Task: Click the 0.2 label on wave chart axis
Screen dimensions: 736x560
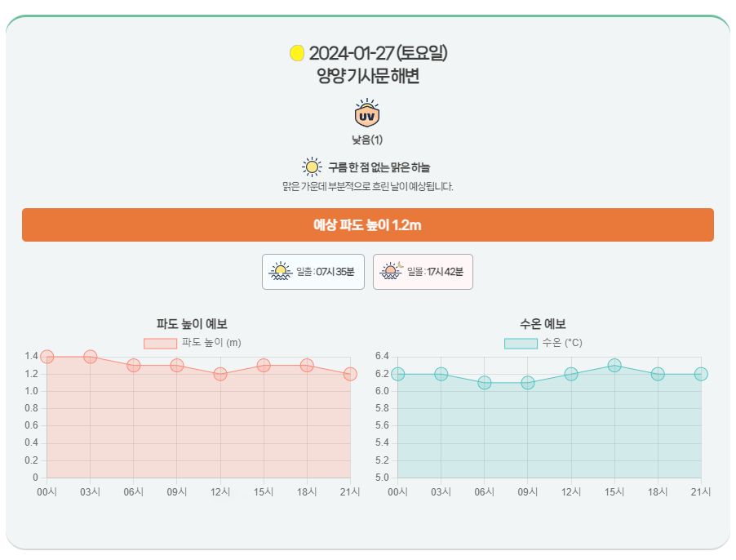Action: click(x=32, y=460)
